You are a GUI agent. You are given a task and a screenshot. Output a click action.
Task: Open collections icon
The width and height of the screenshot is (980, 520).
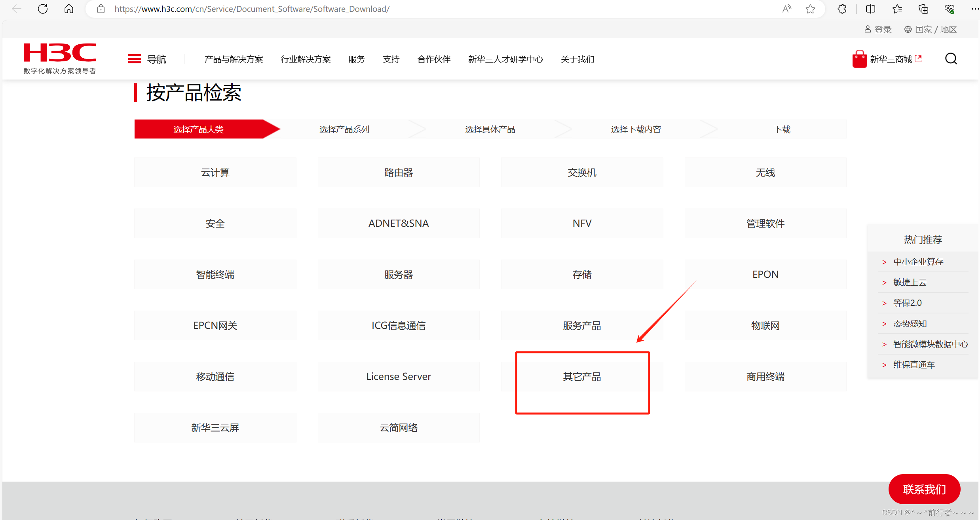[x=923, y=9]
